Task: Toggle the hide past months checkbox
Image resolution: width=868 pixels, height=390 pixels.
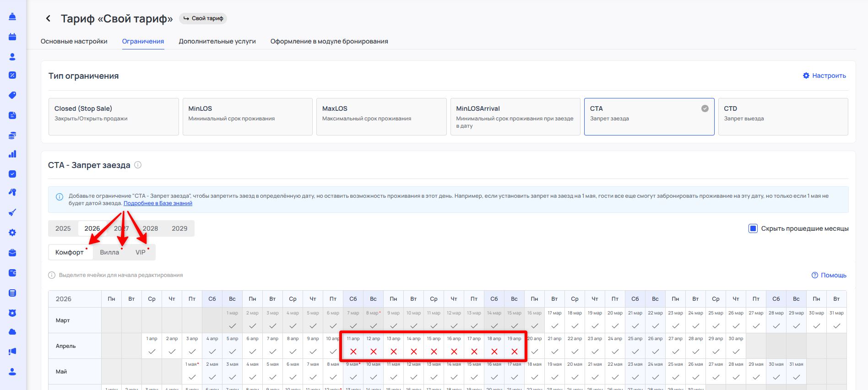Action: coord(753,228)
